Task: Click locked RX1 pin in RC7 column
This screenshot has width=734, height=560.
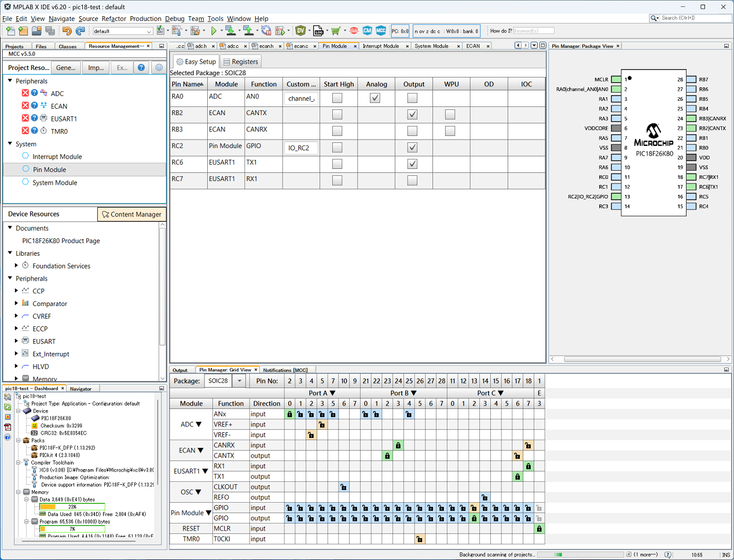Action: coord(528,466)
